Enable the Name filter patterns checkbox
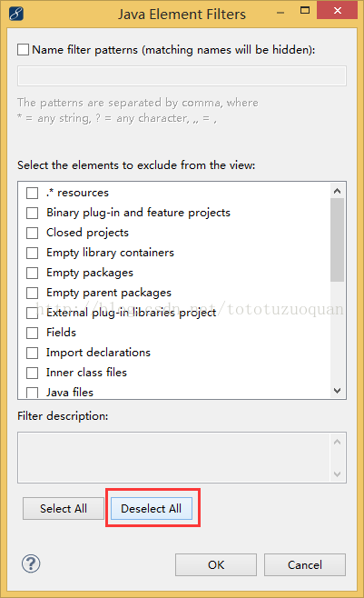The width and height of the screenshot is (364, 598). pos(24,50)
